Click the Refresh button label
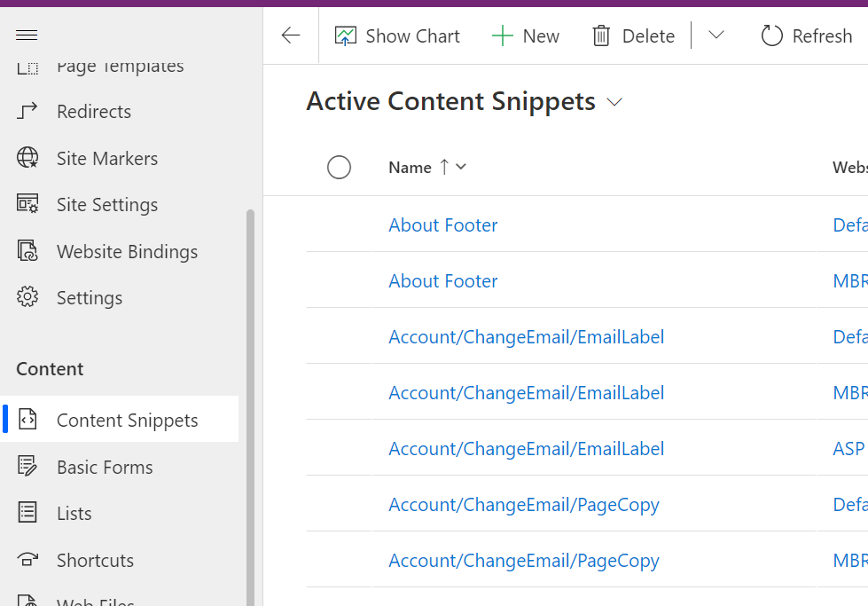 pyautogui.click(x=822, y=36)
